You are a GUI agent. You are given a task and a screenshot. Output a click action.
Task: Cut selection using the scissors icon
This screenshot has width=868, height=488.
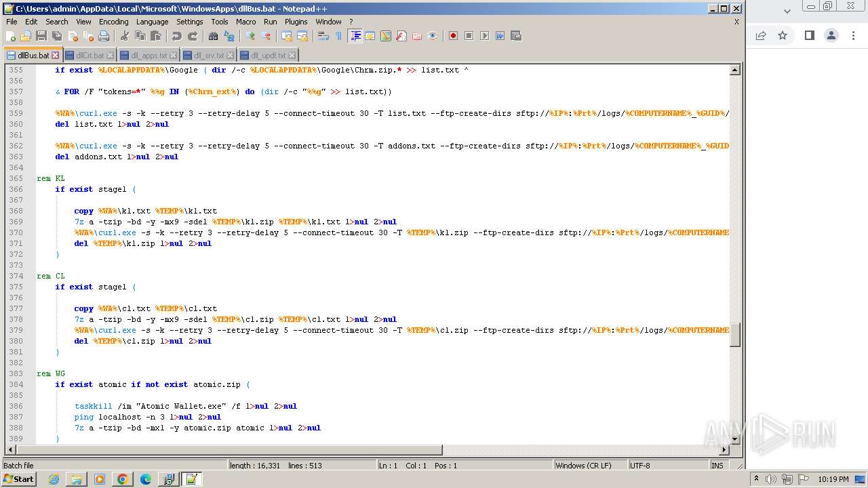coord(124,36)
